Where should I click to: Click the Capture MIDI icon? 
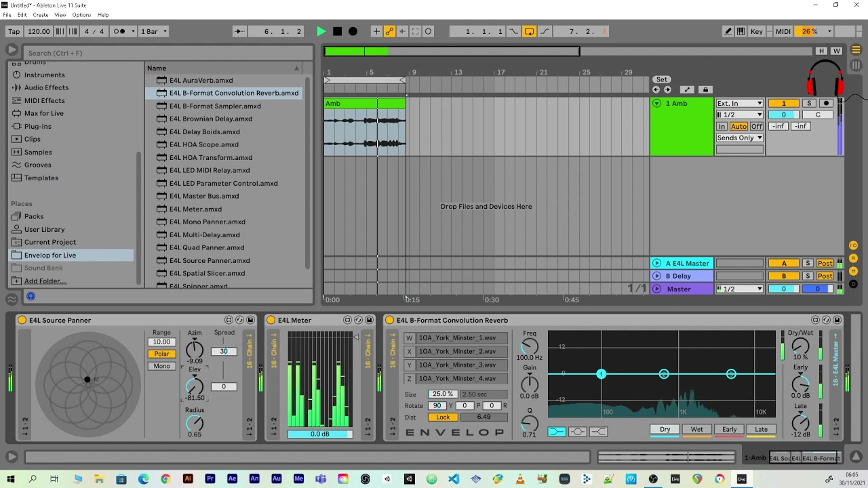(x=415, y=31)
